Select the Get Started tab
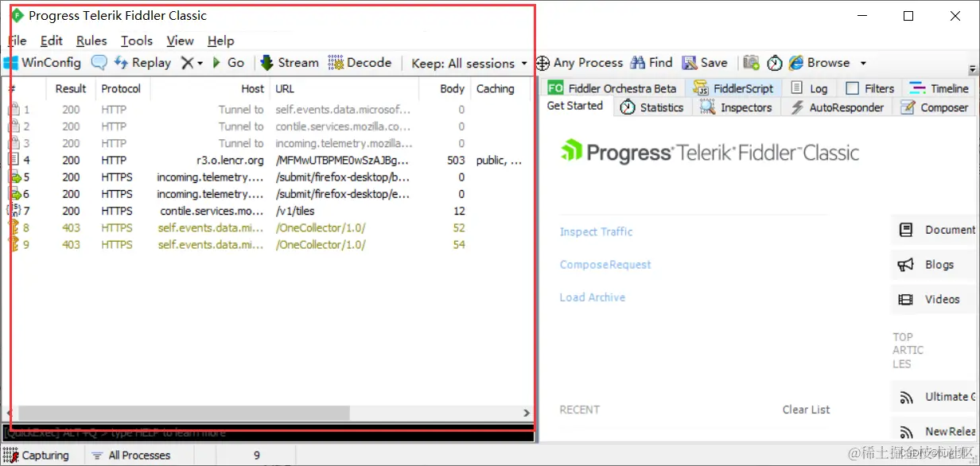This screenshot has height=466, width=980. 575,106
